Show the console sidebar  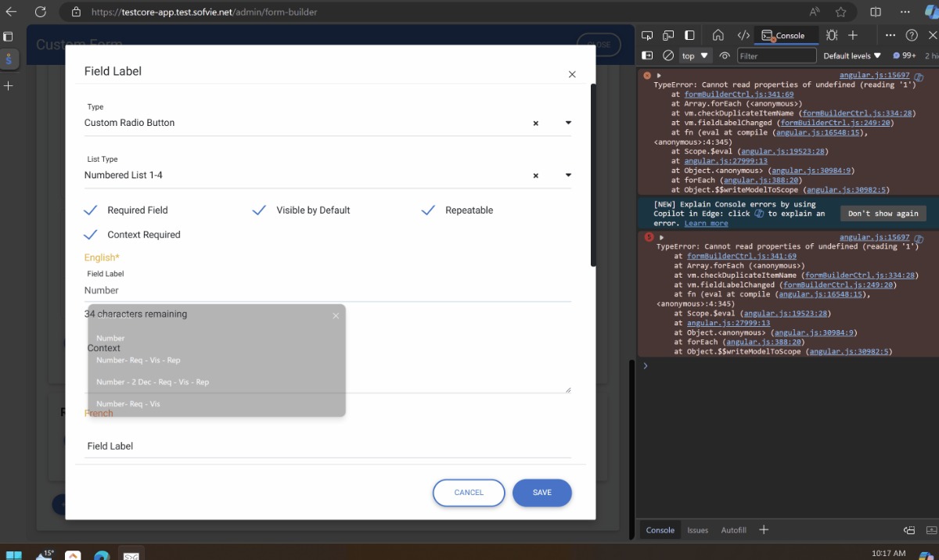coord(647,56)
